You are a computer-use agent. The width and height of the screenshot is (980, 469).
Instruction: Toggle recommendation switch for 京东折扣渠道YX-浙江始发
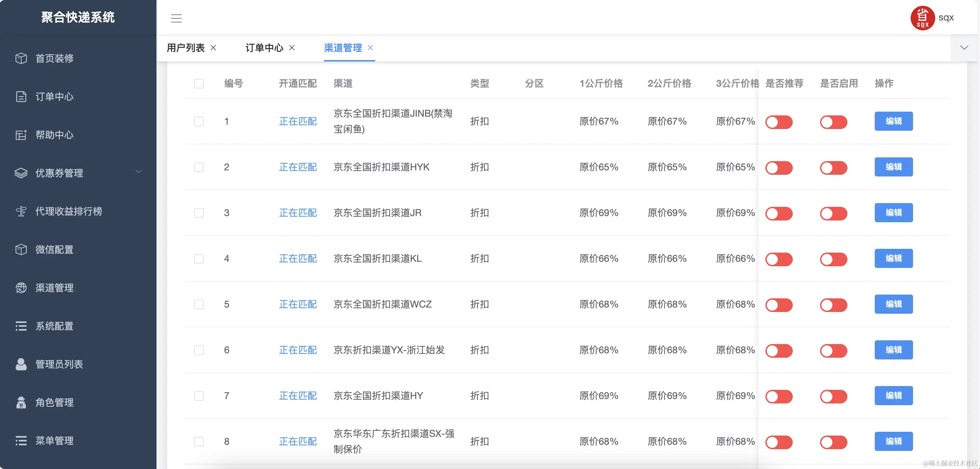point(779,350)
